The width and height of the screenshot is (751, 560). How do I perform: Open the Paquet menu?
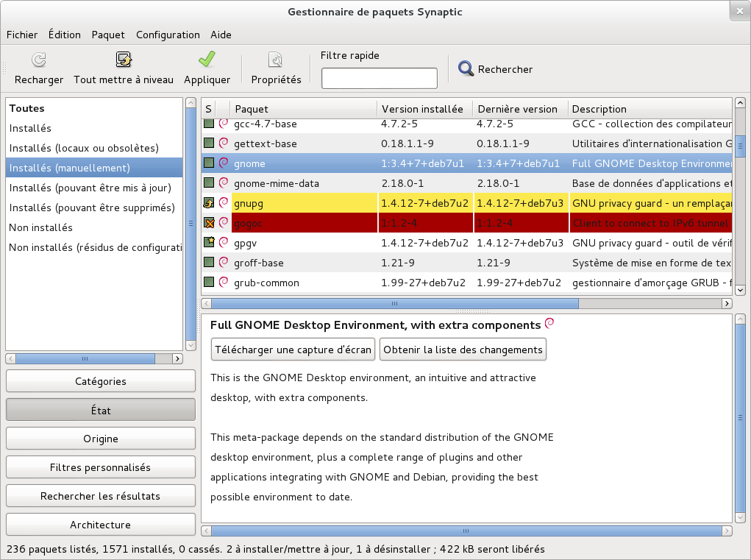point(107,35)
